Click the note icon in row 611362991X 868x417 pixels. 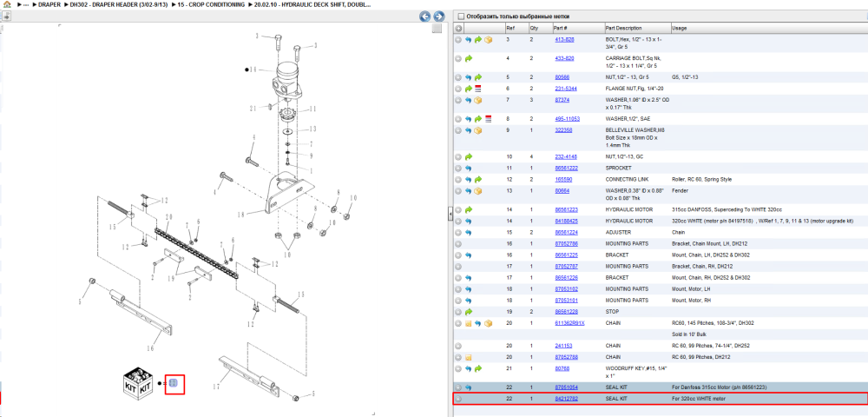[x=469, y=323]
